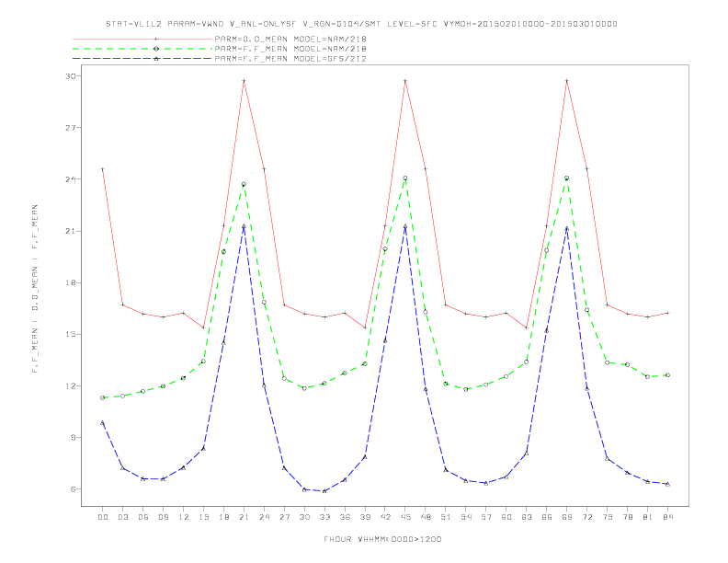Click x-axis tick label 66
The image size is (728, 563).
point(547,517)
